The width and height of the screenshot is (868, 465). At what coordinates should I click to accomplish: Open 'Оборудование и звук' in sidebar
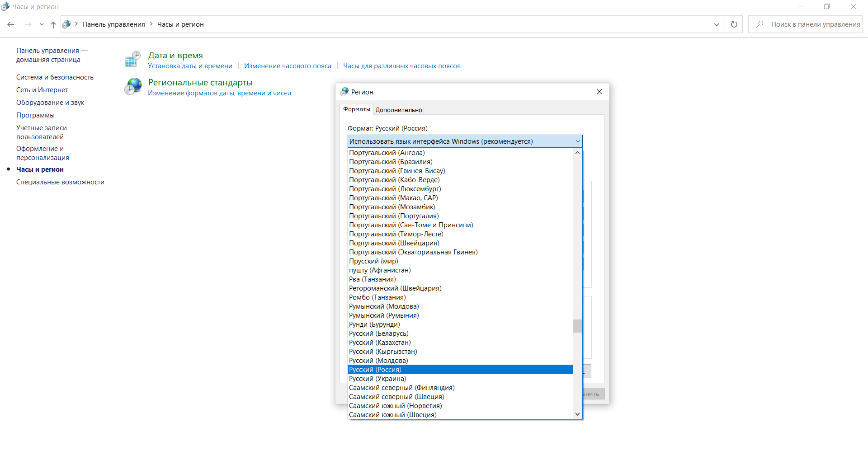50,103
